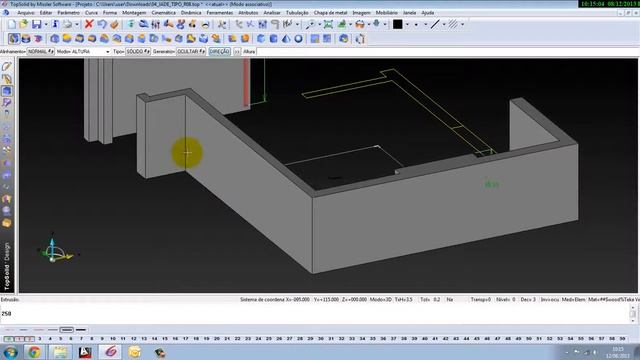Click the 'Transp=0' status bar entry
640x360 pixels.
[x=480, y=299]
